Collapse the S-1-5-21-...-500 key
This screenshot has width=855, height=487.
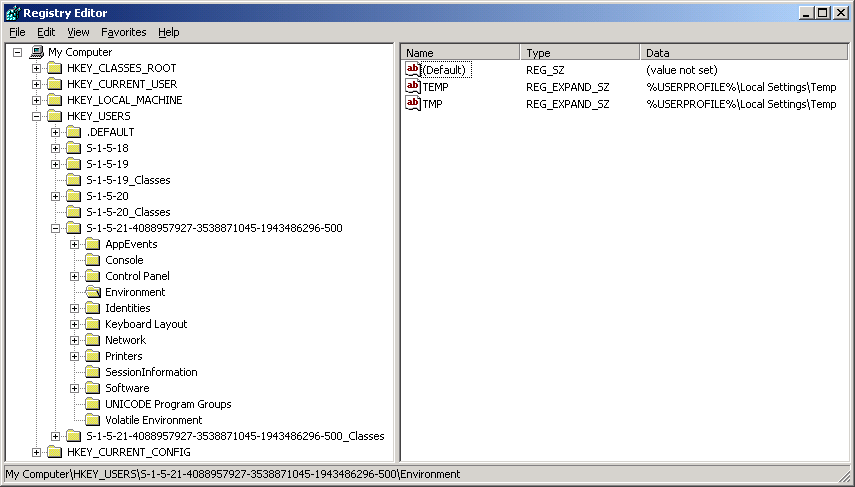55,228
